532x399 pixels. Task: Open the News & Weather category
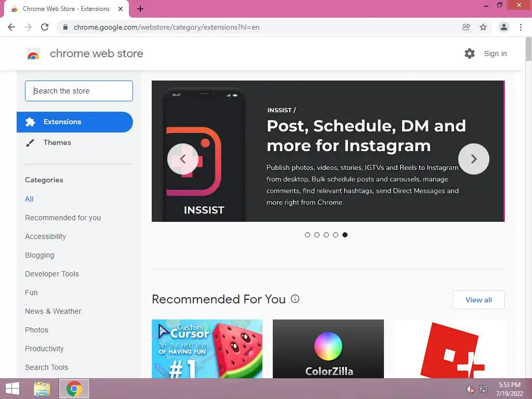pyautogui.click(x=53, y=311)
